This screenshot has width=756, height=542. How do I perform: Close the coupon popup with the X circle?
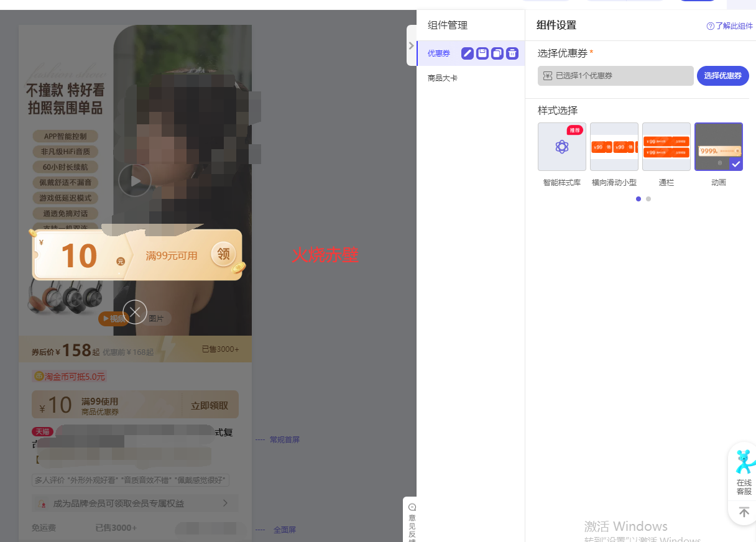click(135, 312)
